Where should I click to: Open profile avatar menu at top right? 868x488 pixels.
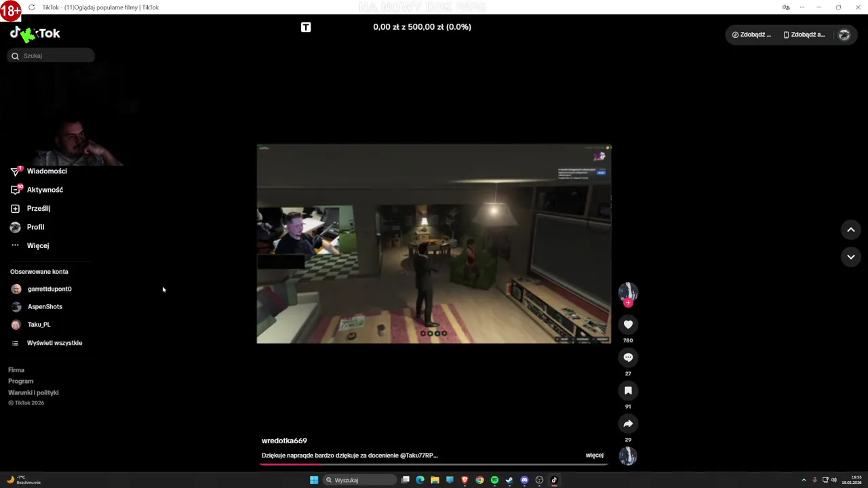(x=844, y=35)
